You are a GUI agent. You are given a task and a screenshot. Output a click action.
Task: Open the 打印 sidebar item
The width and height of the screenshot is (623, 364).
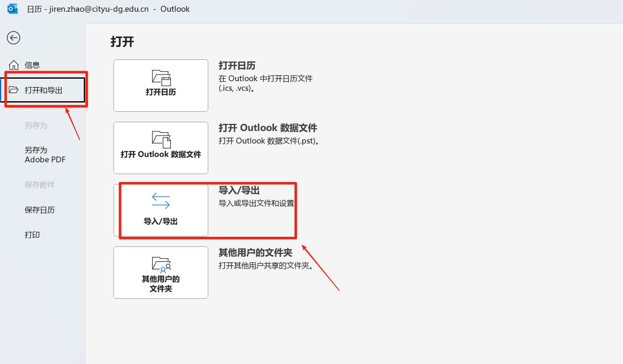pos(32,235)
